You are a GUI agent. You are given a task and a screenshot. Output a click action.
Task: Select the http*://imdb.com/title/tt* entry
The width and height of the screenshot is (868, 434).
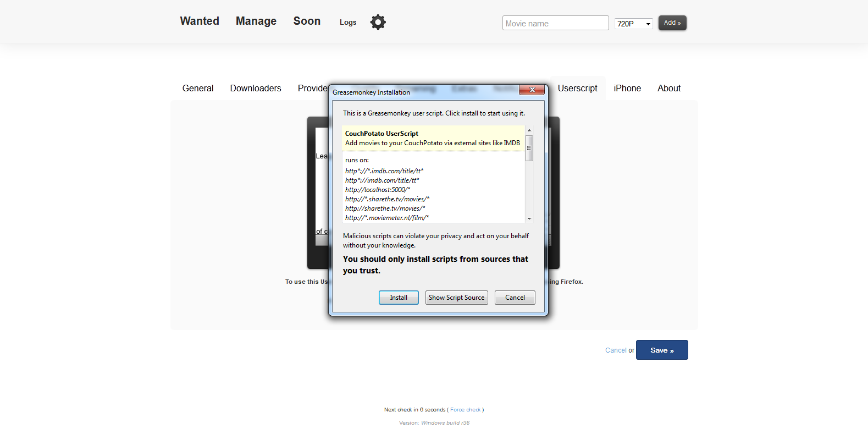382,180
